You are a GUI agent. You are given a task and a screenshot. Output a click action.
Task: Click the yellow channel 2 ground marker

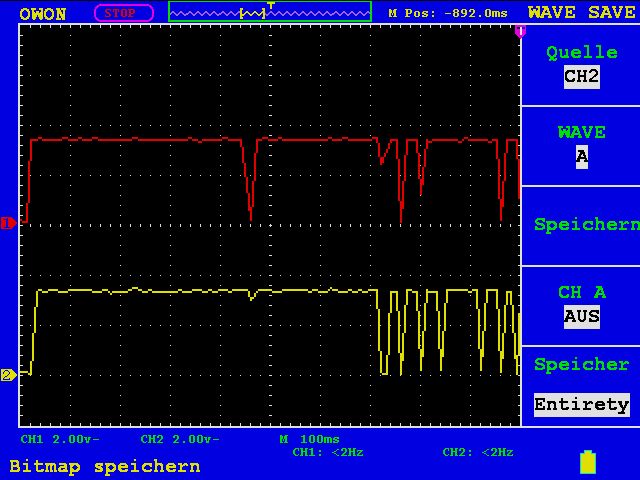click(8, 375)
